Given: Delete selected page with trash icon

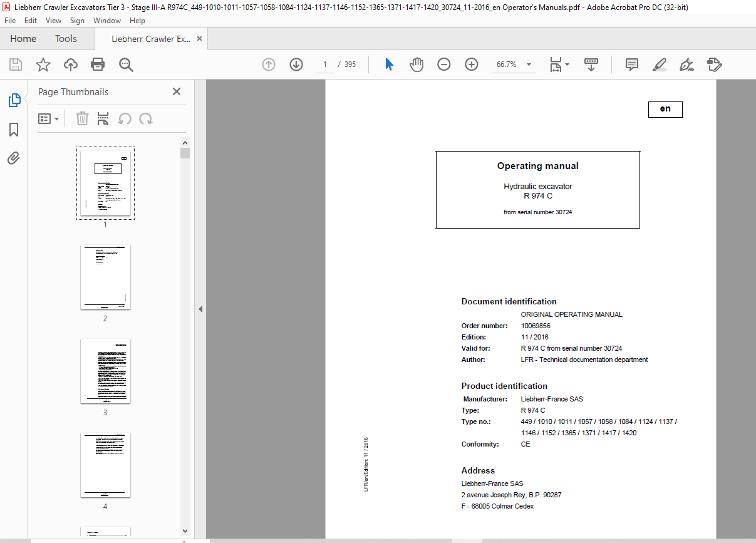Looking at the screenshot, I should [x=82, y=118].
